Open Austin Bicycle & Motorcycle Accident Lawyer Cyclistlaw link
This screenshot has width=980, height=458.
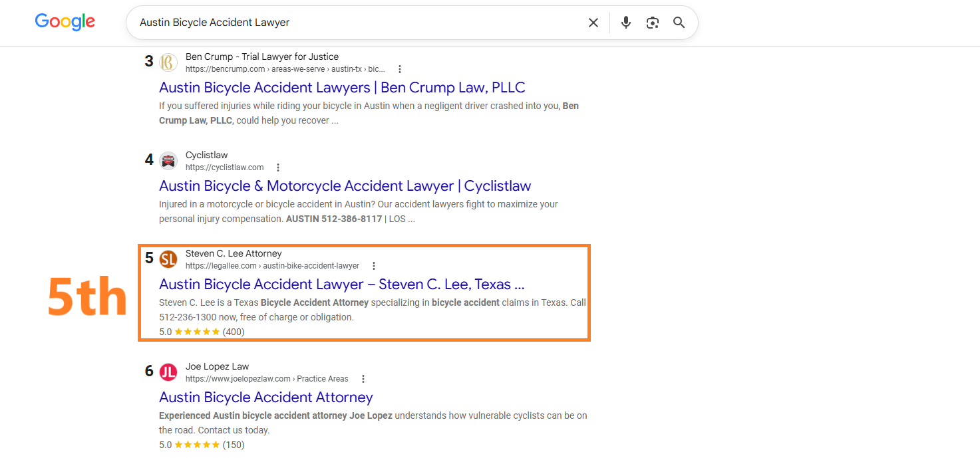tap(345, 186)
